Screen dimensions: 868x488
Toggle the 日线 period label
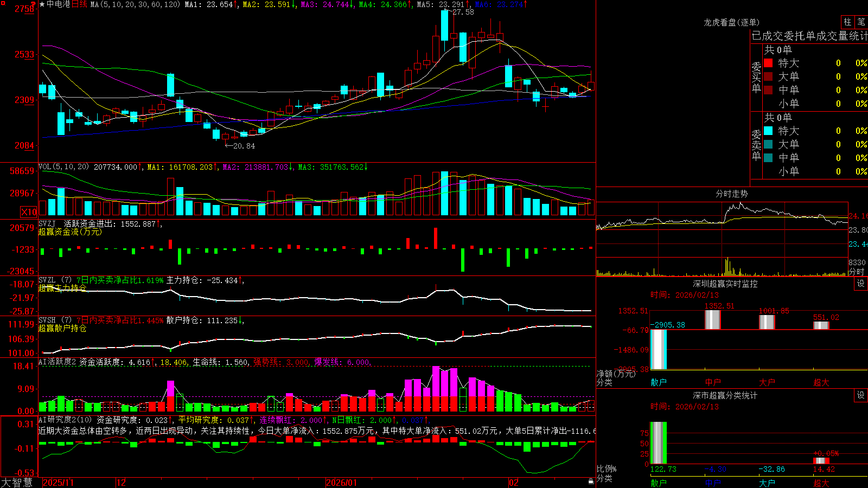click(x=79, y=4)
